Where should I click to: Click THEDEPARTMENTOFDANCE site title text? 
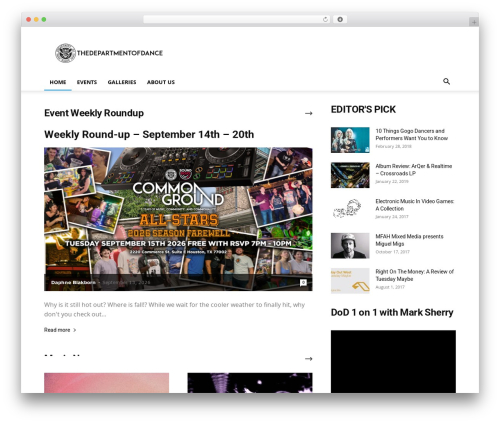(x=120, y=53)
